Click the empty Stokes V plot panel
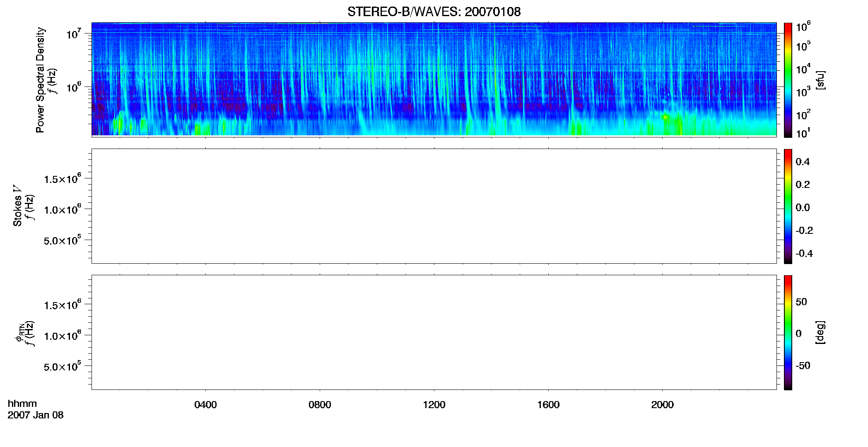The width and height of the screenshot is (868, 447). click(434, 206)
